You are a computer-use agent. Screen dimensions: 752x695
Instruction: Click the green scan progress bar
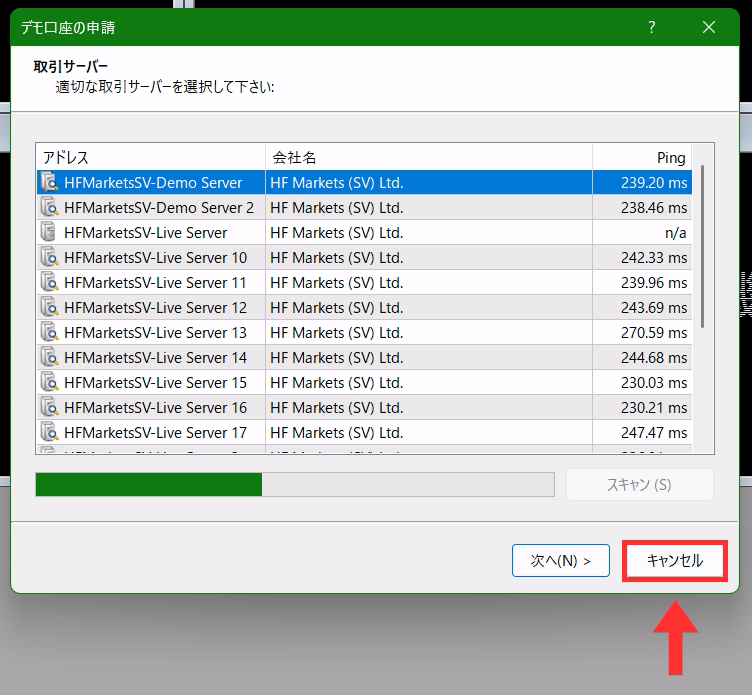click(295, 484)
